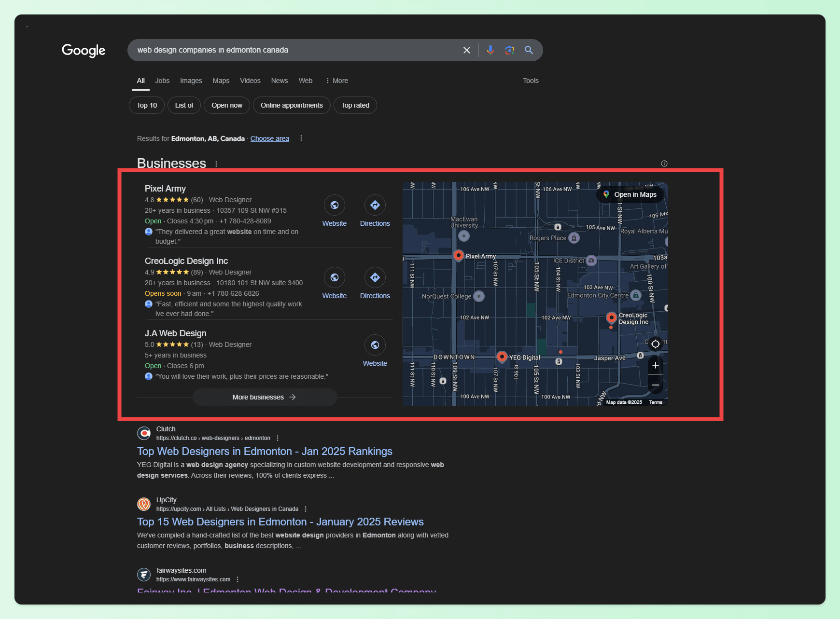Viewport: 840px width, 619px height.
Task: Switch to the Maps tab
Action: click(x=221, y=81)
